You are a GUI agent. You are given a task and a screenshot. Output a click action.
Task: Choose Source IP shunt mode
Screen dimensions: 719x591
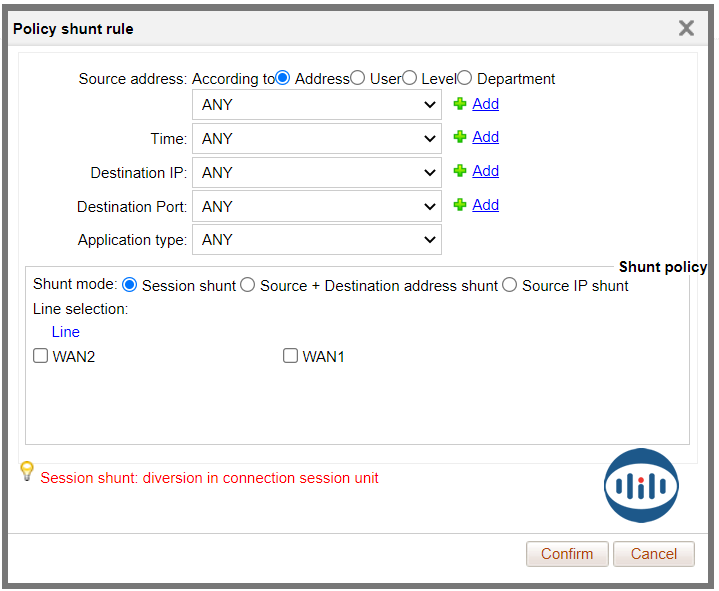(x=510, y=285)
